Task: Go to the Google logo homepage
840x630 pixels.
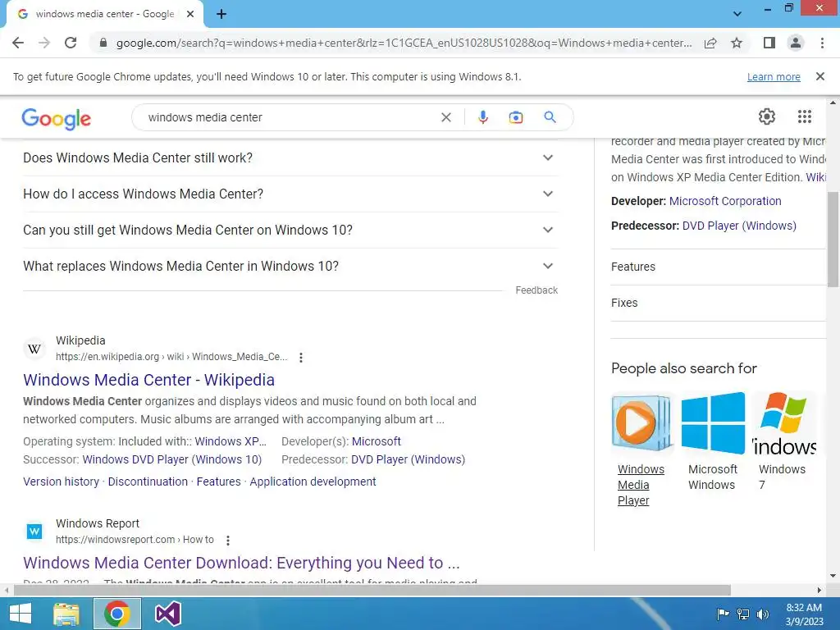Action: pyautogui.click(x=57, y=118)
